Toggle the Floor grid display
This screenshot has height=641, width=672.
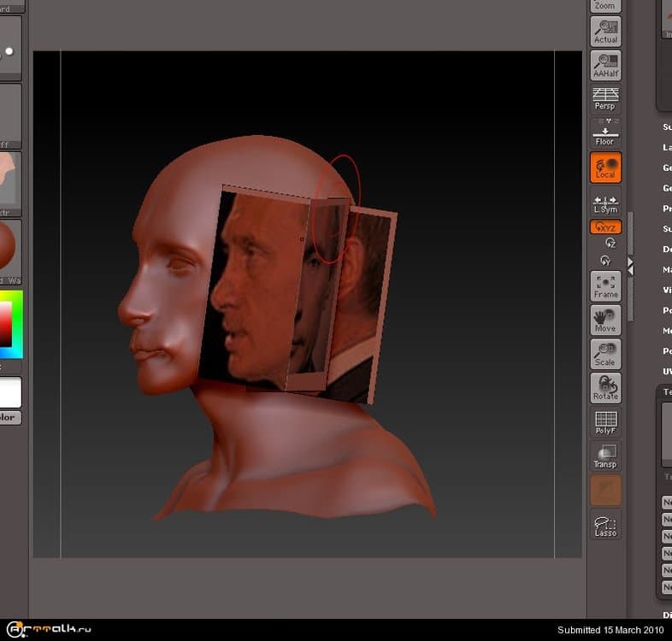point(605,132)
